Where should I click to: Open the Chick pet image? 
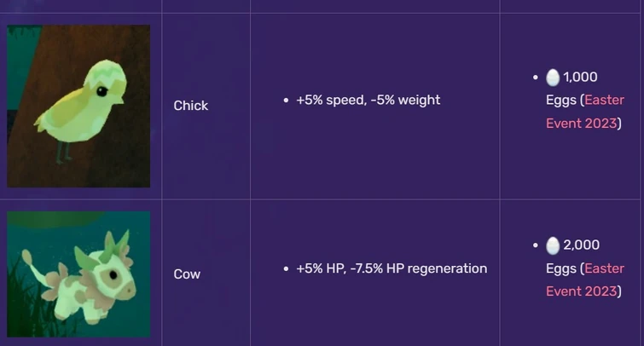(78, 106)
